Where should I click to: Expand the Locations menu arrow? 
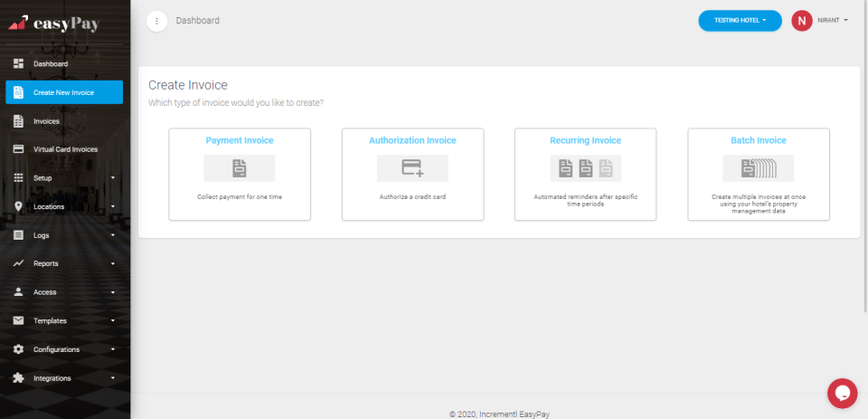coord(113,206)
